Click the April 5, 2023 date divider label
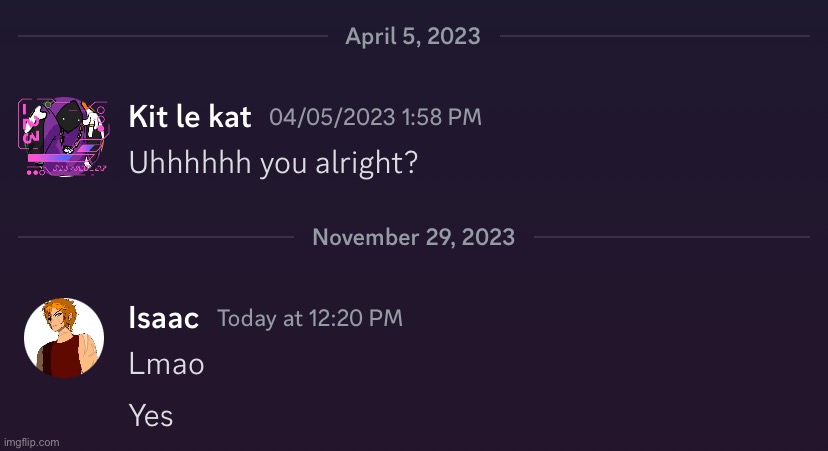The height and width of the screenshot is (451, 828). 413,37
